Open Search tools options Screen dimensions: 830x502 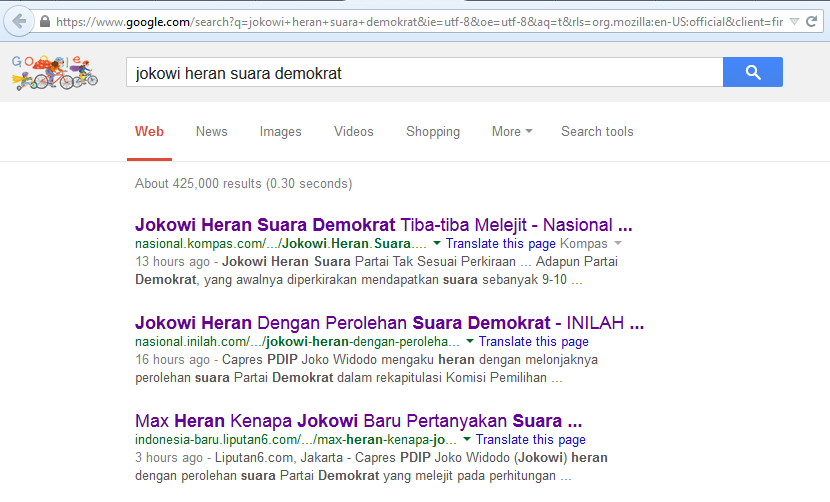pos(597,131)
